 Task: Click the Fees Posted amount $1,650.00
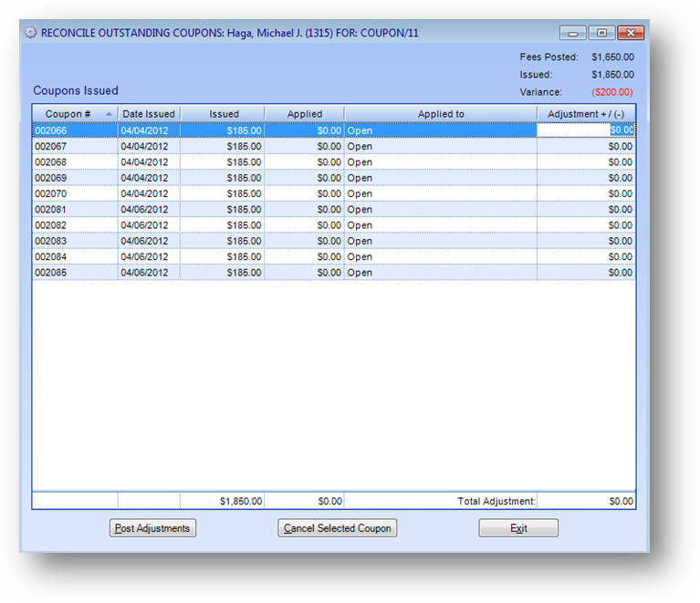tap(612, 57)
